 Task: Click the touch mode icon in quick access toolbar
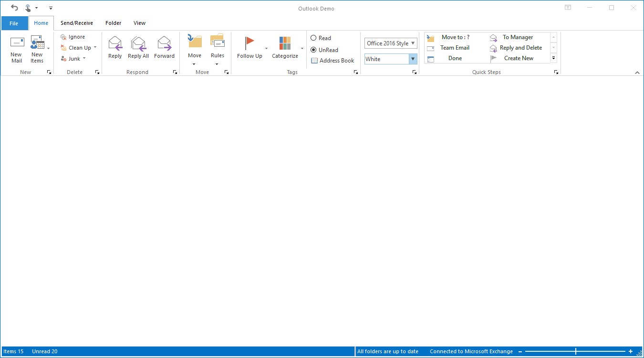click(28, 8)
